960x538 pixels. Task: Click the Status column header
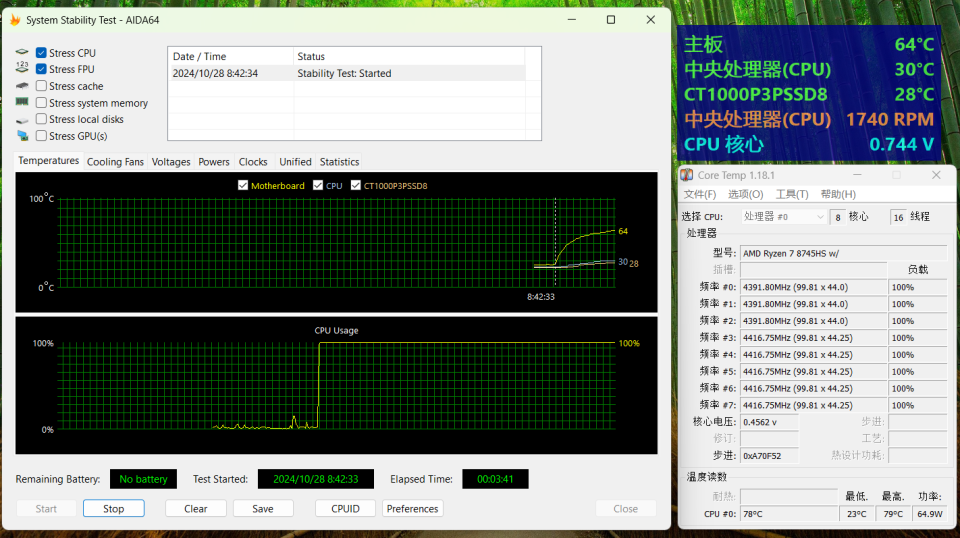[409, 56]
